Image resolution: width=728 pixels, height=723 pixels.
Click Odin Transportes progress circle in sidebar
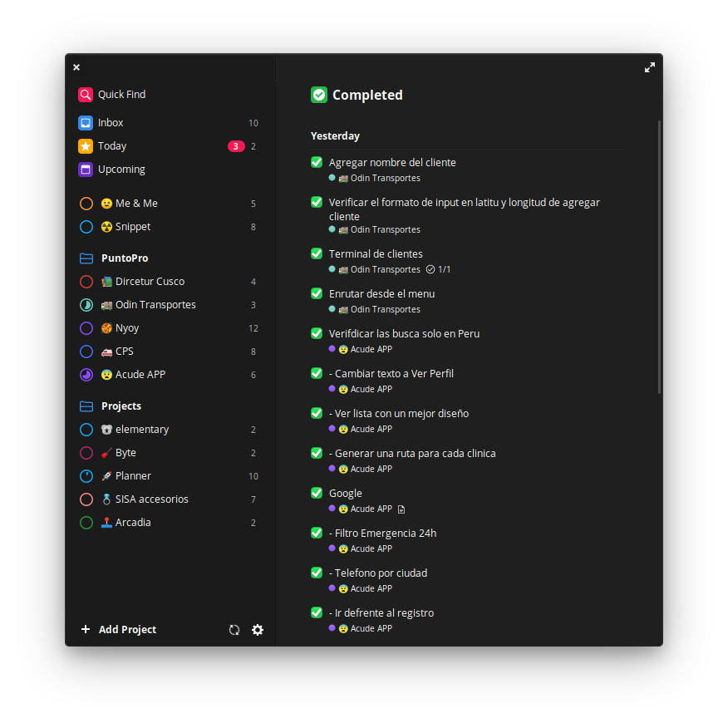point(86,305)
